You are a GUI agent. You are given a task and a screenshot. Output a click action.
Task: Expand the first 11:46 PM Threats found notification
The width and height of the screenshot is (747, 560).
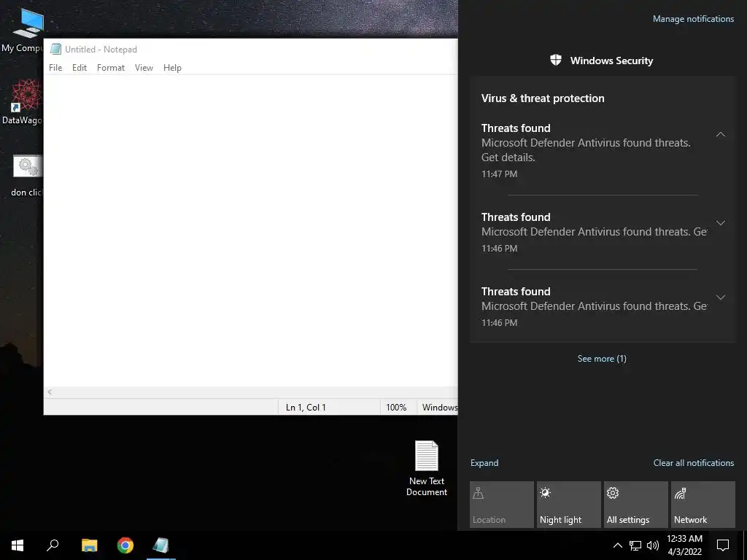[x=721, y=223]
